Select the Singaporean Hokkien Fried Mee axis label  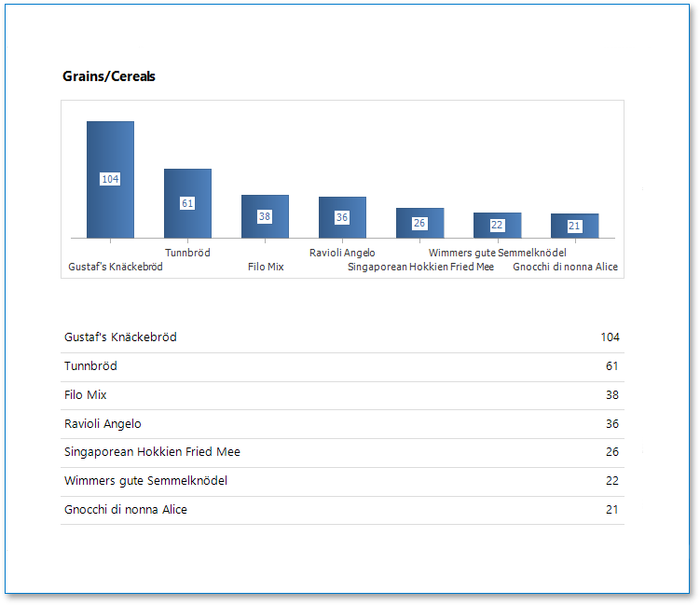click(420, 267)
